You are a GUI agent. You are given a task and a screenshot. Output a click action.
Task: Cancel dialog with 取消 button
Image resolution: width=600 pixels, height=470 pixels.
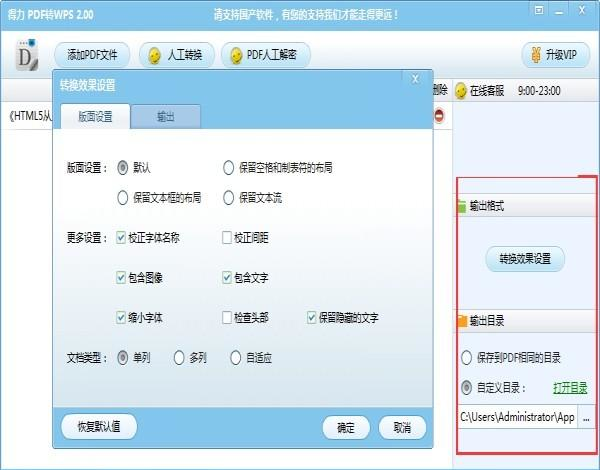pyautogui.click(x=402, y=428)
